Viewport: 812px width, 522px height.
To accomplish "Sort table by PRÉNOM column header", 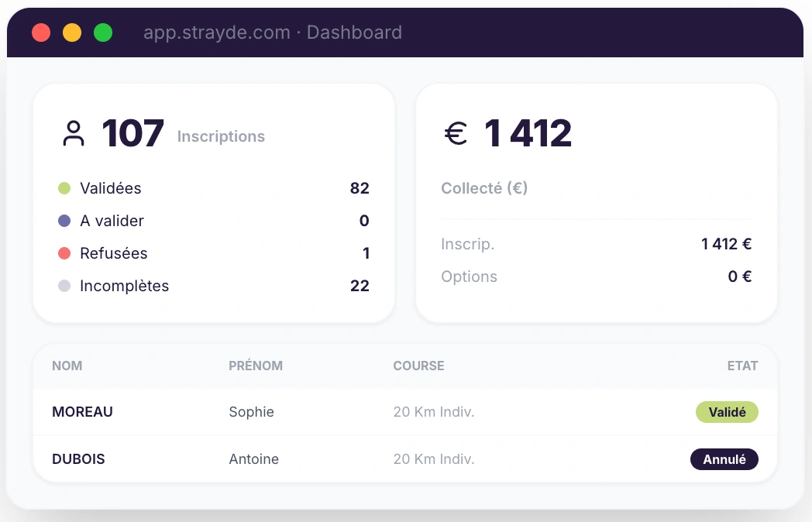I will click(256, 366).
